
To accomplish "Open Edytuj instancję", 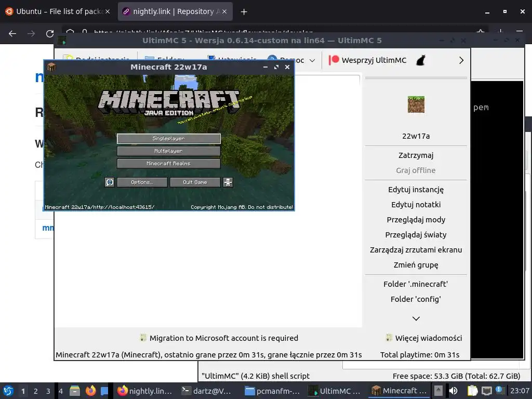I will click(416, 190).
